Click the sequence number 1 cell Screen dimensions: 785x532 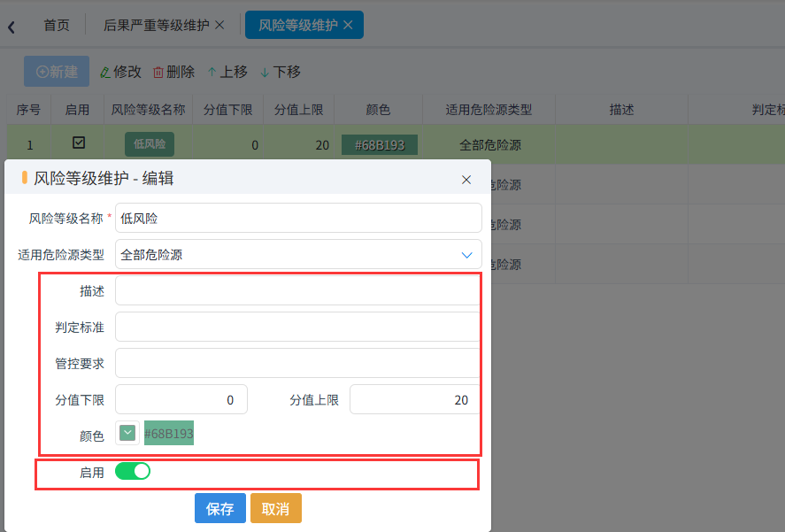29,145
